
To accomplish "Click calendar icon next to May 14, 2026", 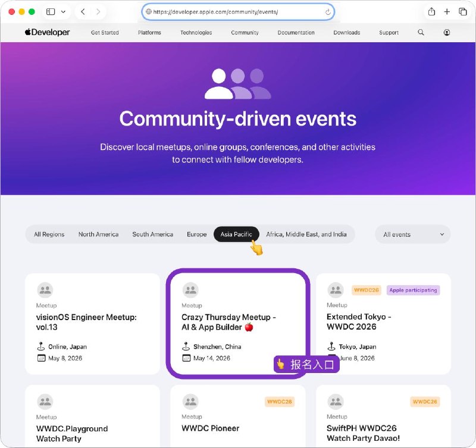I will pos(186,358).
